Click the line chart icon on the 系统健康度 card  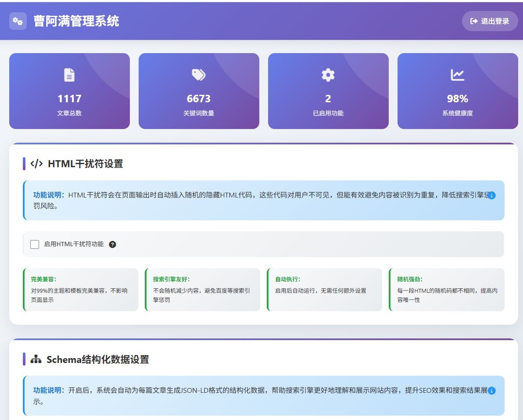[457, 75]
